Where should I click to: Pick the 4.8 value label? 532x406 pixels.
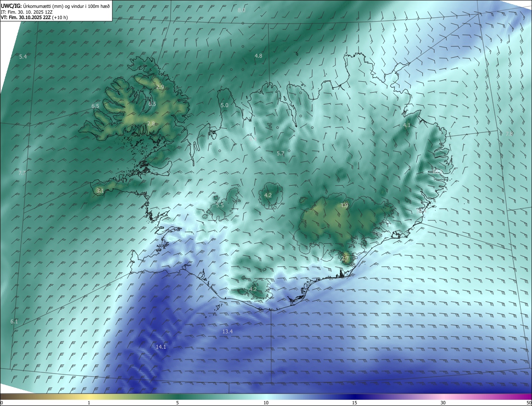(x=259, y=56)
